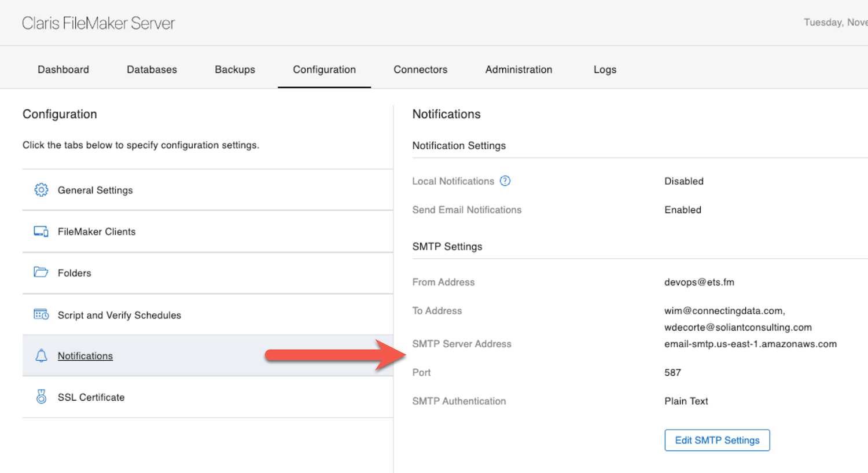Open the Connectors tab
Screen dimensions: 868x473
click(421, 69)
